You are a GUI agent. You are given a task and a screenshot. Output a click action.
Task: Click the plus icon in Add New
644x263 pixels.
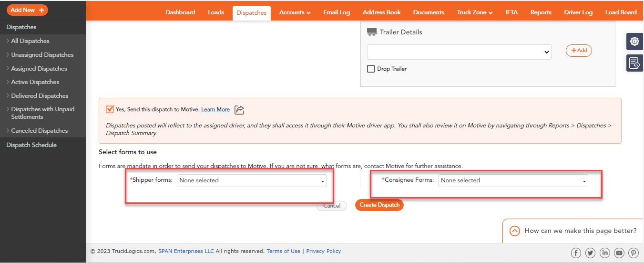(x=41, y=10)
